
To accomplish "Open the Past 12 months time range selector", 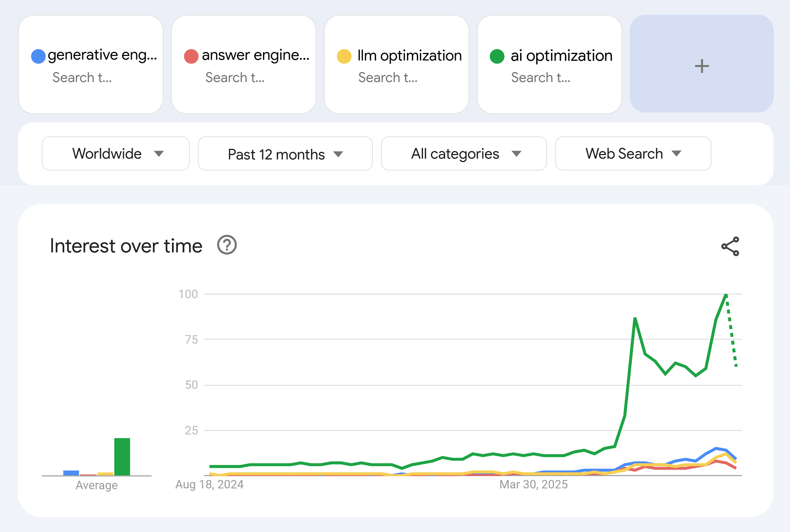I will point(285,154).
